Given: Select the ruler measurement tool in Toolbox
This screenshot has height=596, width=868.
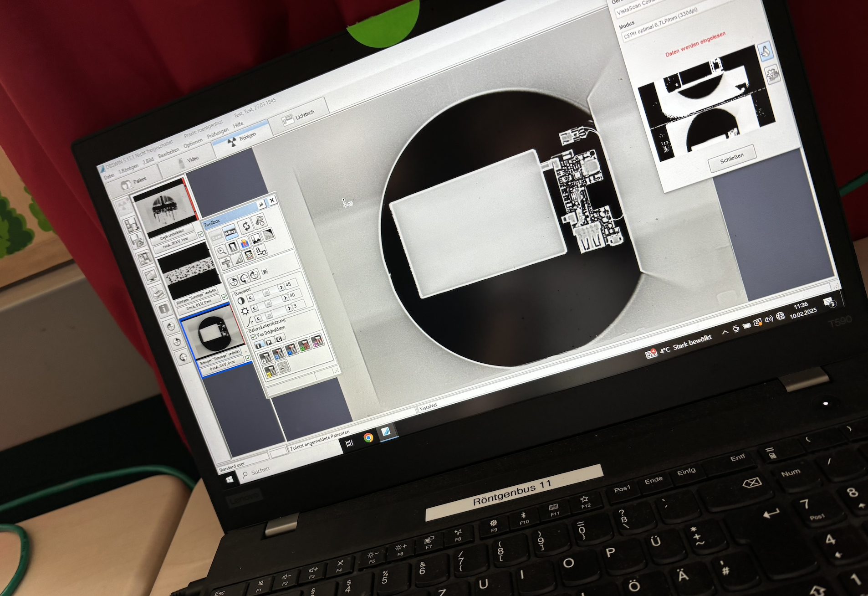Looking at the screenshot, I should (226, 263).
